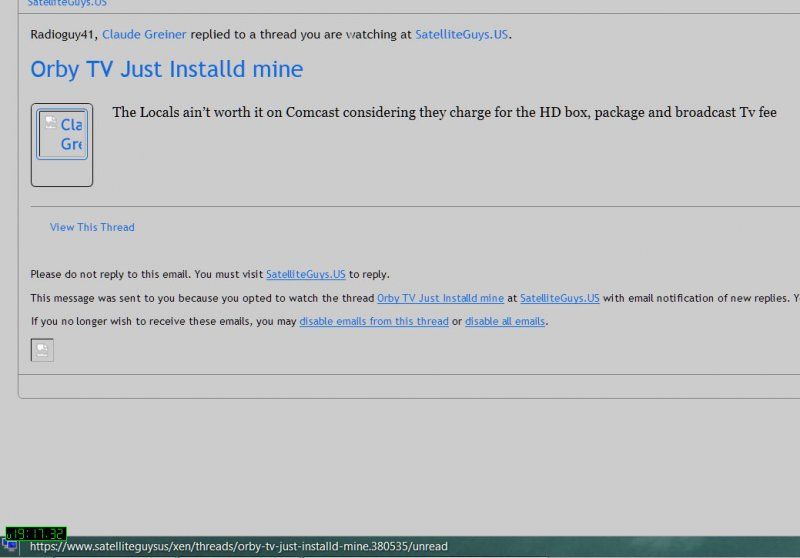The width and height of the screenshot is (800, 558).
Task: Click the green clock display showing 19:17:32
Action: click(36, 534)
